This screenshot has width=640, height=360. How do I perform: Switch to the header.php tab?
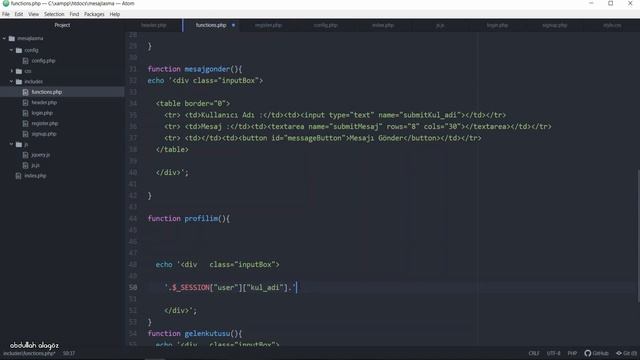(153, 25)
